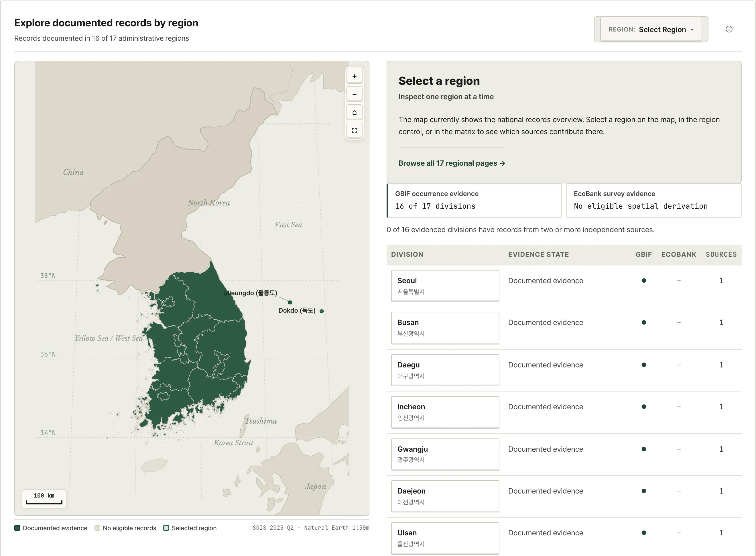
Task: Click the GBIF dot in Gwangju row
Action: pyautogui.click(x=644, y=449)
